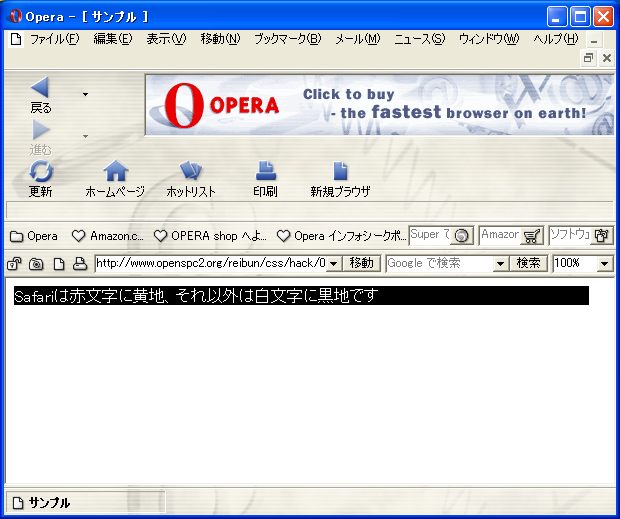Open the Amazon.c... heart bookmark
620x519 pixels.
click(108, 236)
